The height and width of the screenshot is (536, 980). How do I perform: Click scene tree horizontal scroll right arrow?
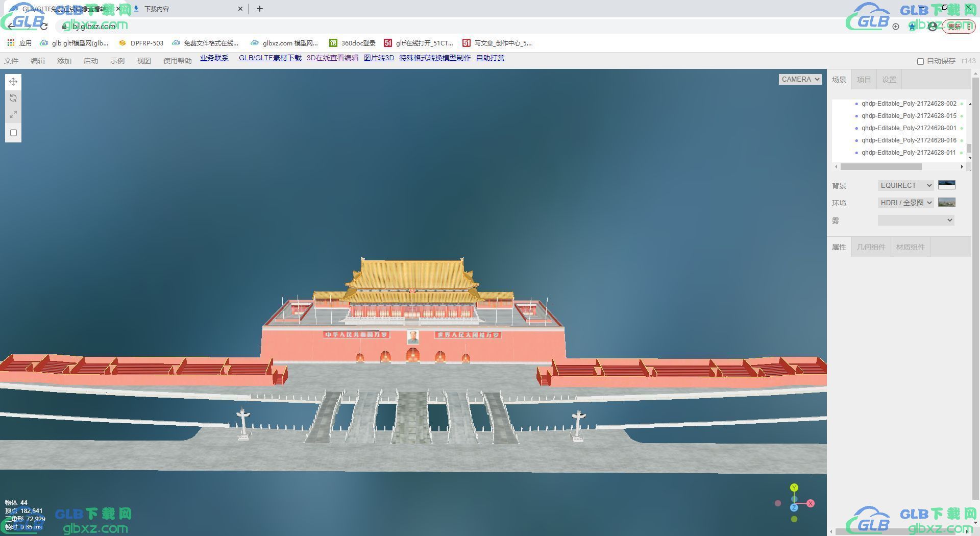point(962,167)
